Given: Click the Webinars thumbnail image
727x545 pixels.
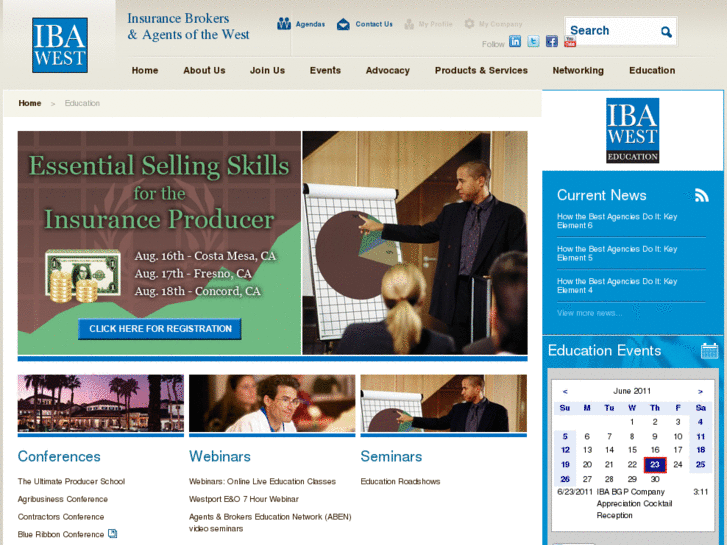Looking at the screenshot, I should [x=272, y=404].
